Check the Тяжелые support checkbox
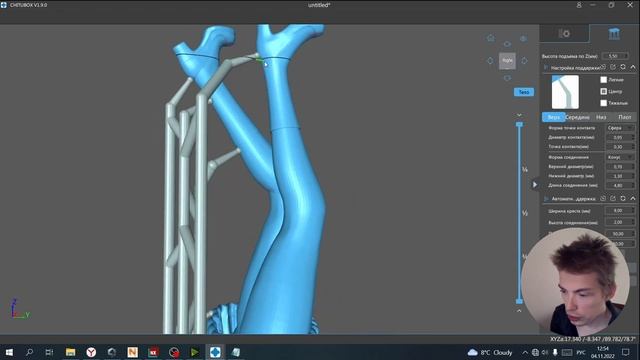Viewport: 640px width, 360px height. point(604,103)
